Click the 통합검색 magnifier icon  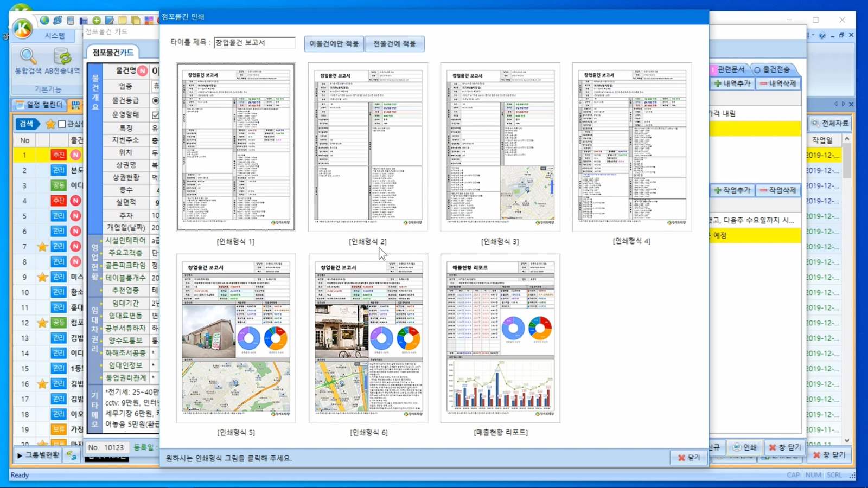click(28, 56)
